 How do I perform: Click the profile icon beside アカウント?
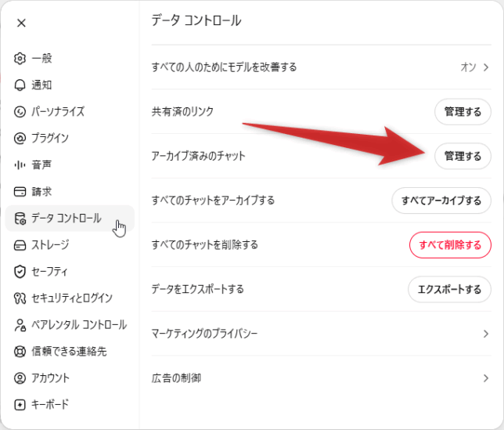pos(20,378)
